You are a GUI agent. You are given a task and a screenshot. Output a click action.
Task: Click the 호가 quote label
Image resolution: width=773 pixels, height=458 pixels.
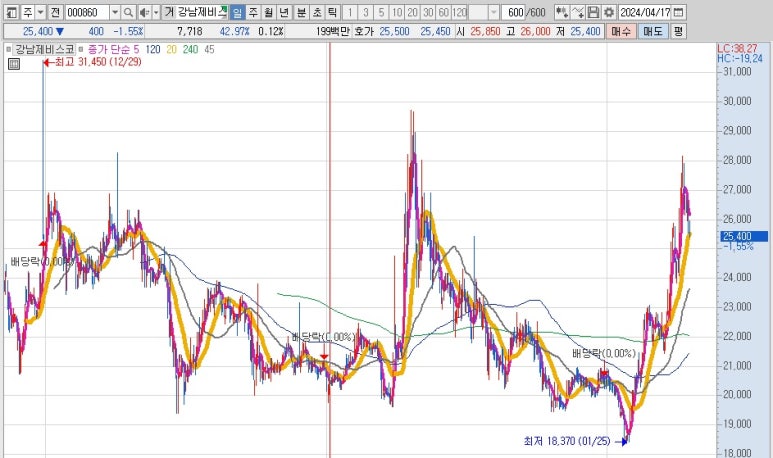[364, 32]
